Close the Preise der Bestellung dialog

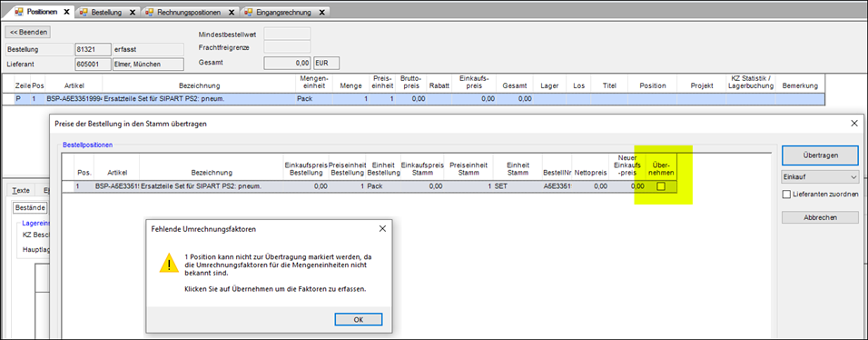[853, 124]
